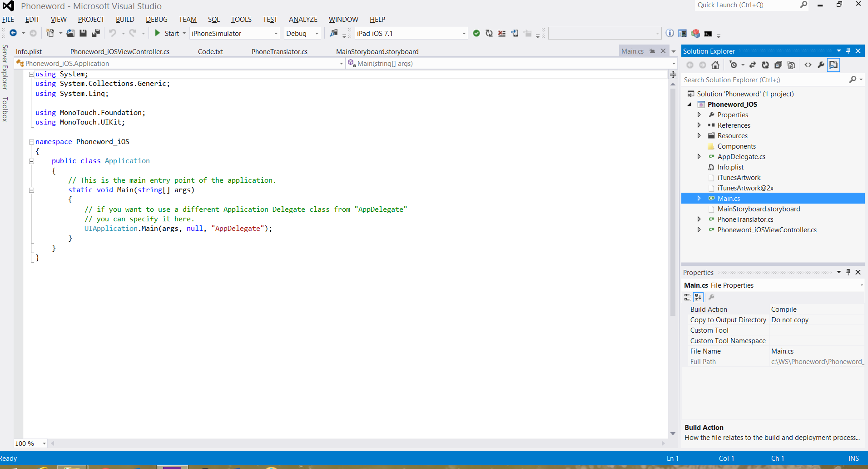Open the BUILD menu

pyautogui.click(x=125, y=20)
